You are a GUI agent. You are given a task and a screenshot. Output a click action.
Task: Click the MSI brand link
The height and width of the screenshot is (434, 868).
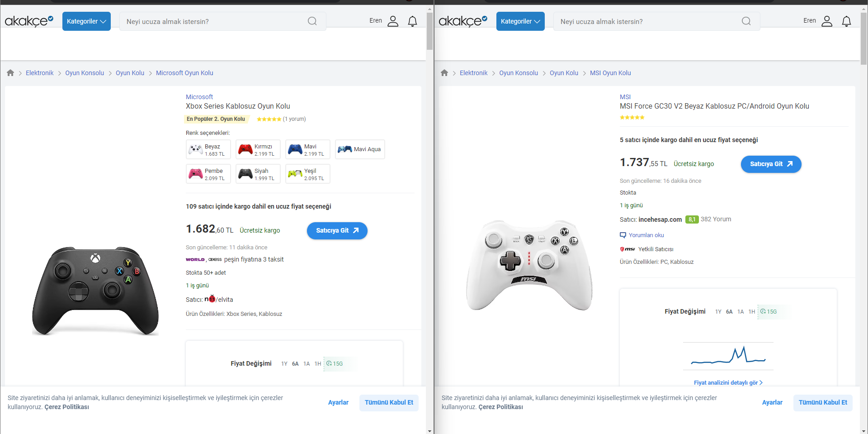[625, 97]
